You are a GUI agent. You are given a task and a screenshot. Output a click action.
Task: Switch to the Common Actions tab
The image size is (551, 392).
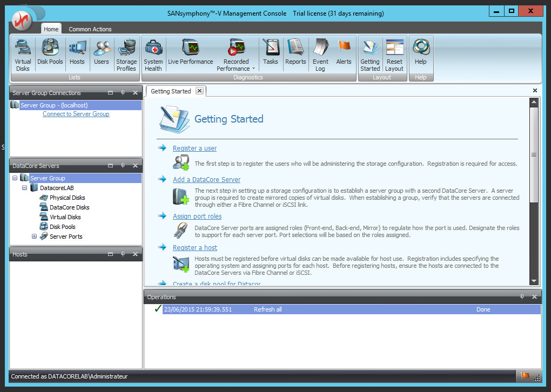click(90, 29)
